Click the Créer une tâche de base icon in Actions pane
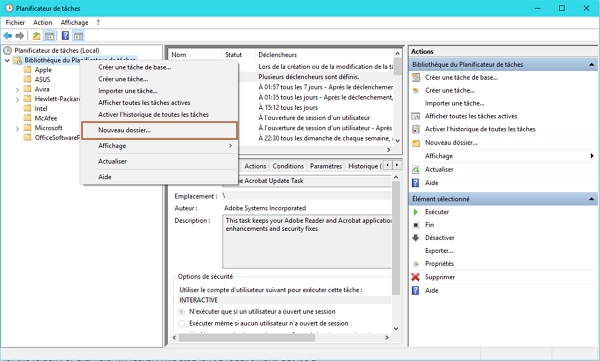This screenshot has width=600, height=361. (416, 78)
